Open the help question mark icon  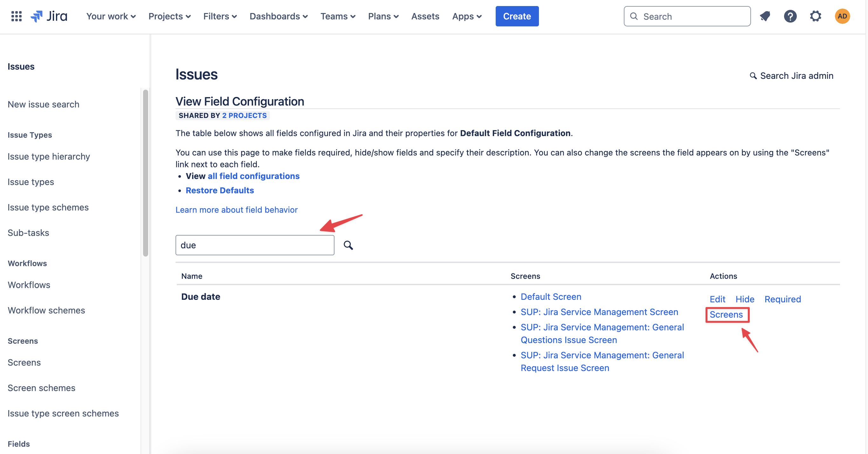pyautogui.click(x=790, y=16)
